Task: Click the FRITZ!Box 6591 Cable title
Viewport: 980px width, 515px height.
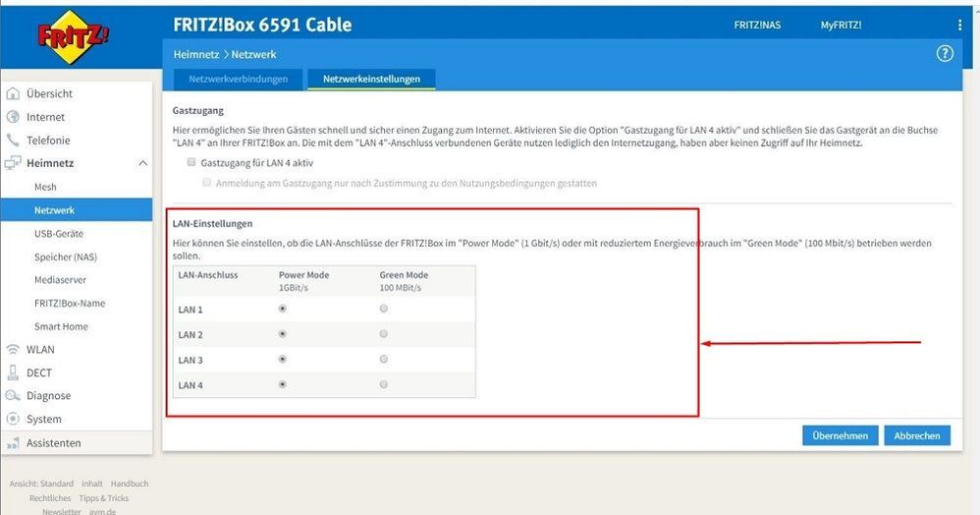Action: [262, 25]
